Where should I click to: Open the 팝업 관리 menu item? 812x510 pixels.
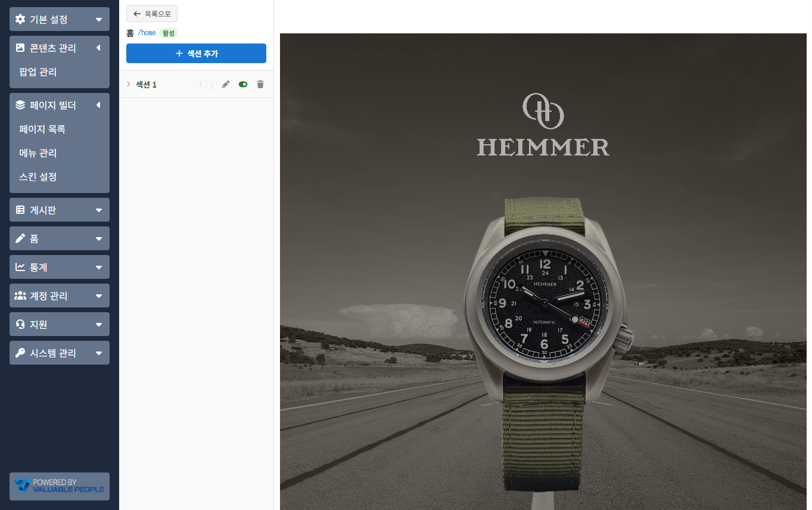point(38,72)
